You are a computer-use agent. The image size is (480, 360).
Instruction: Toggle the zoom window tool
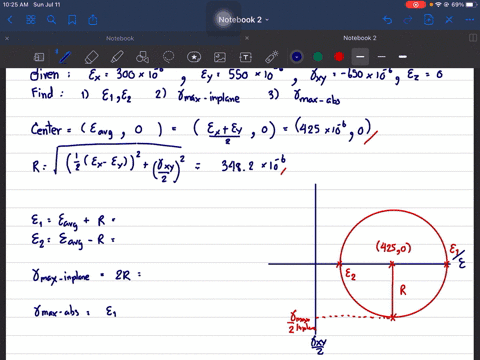tap(39, 57)
